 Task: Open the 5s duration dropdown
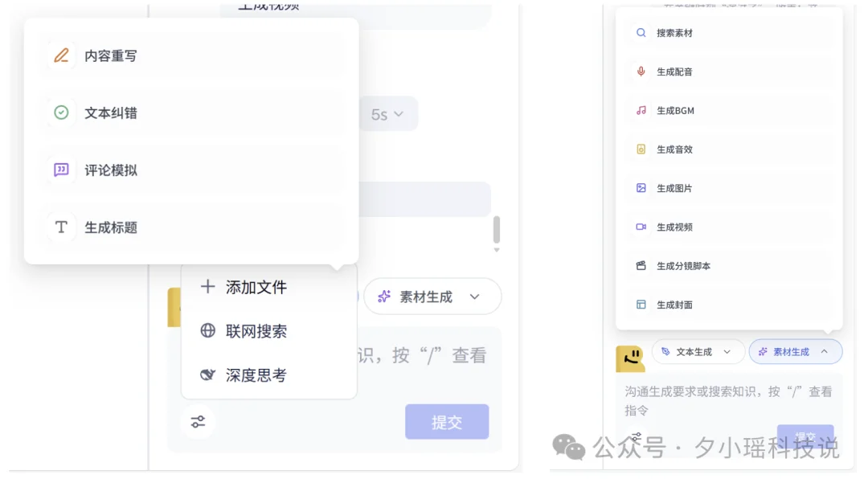[388, 113]
